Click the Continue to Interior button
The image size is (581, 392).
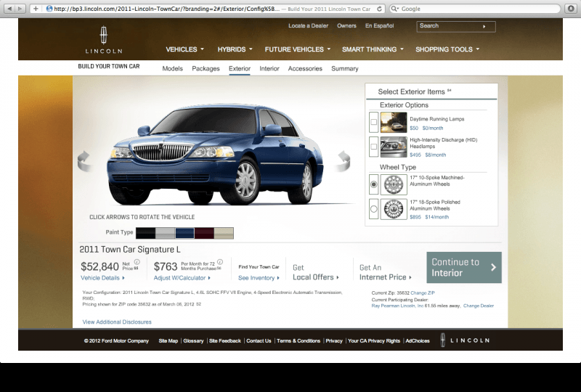click(x=464, y=268)
